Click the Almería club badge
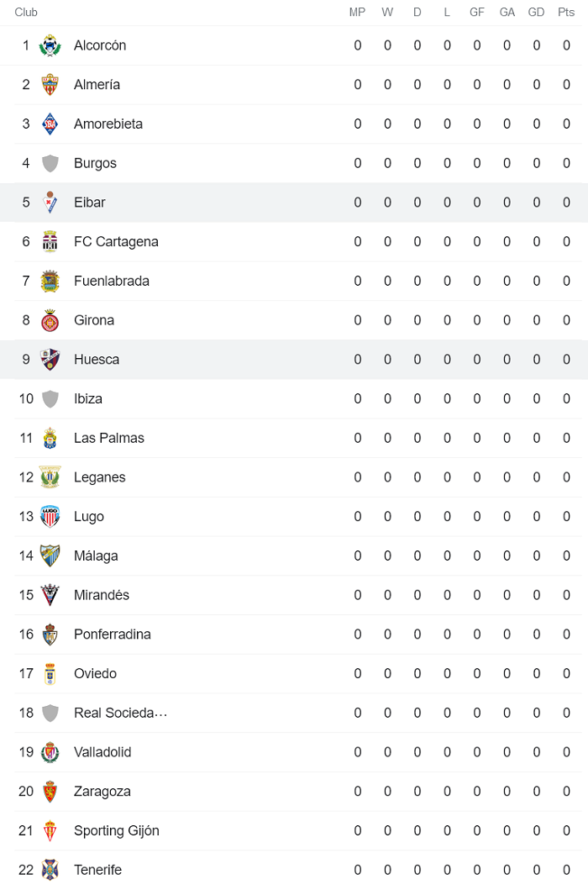 click(50, 84)
